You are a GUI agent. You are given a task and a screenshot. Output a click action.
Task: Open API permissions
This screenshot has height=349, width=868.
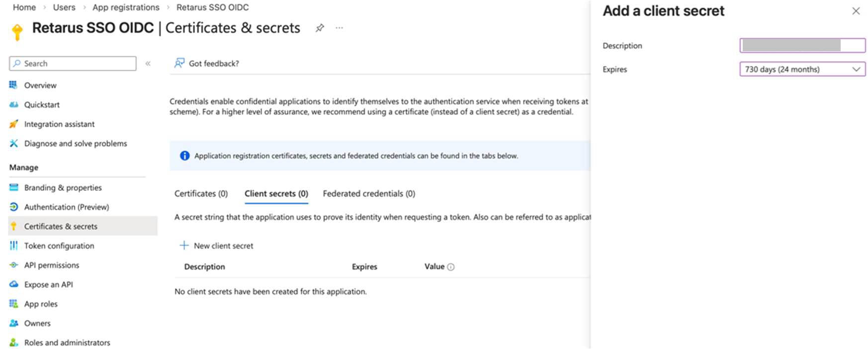pos(52,265)
